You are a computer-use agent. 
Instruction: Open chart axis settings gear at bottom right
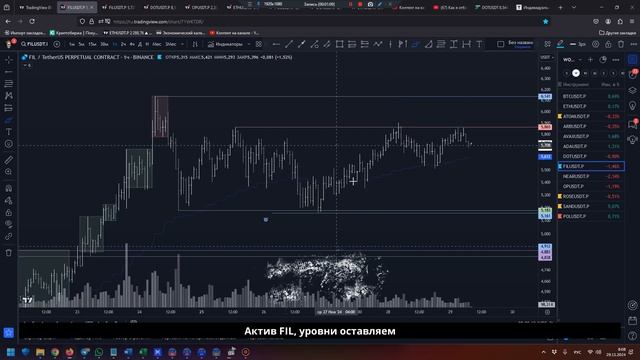547,312
